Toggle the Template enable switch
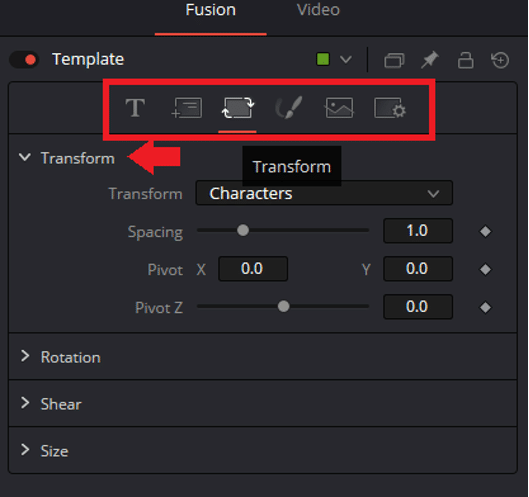 point(24,60)
